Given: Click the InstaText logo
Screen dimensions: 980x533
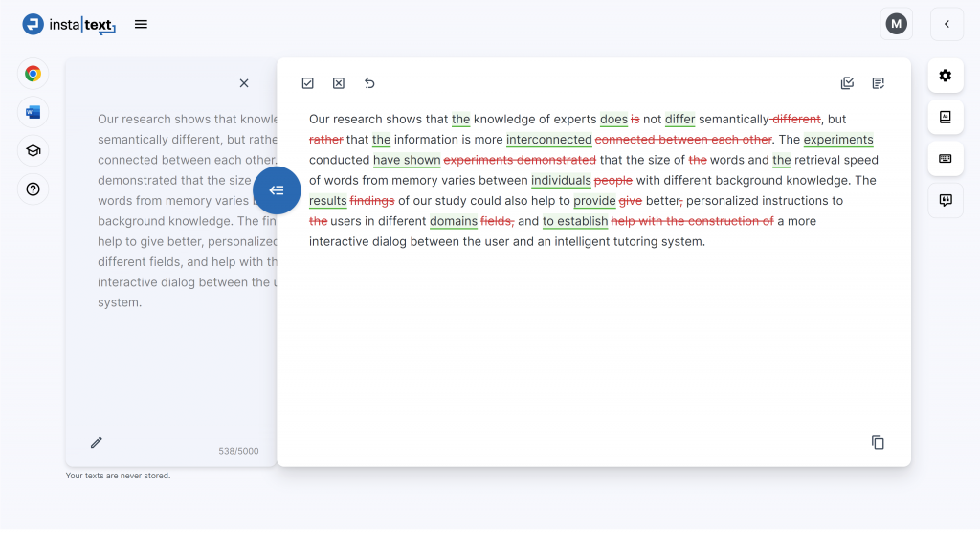Looking at the screenshot, I should (x=69, y=24).
